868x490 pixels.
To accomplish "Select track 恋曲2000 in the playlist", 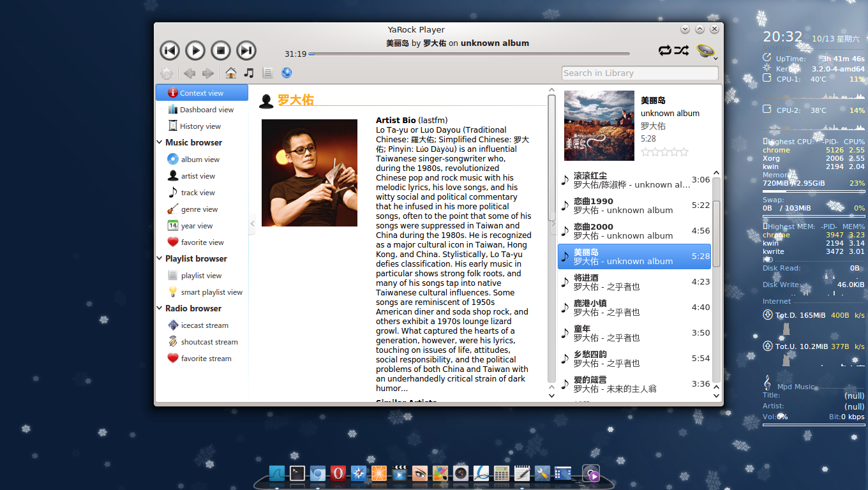I will click(634, 231).
